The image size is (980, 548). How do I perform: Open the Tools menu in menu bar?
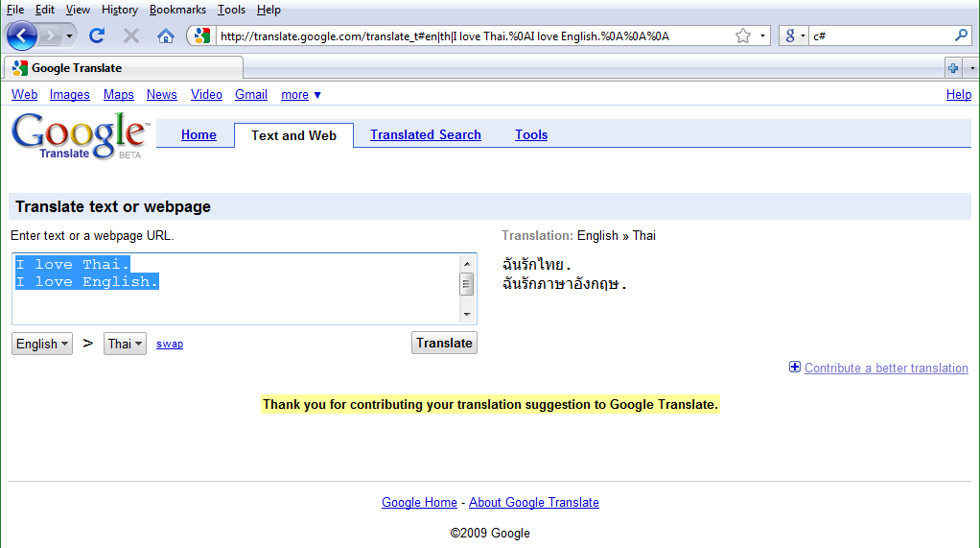(231, 10)
